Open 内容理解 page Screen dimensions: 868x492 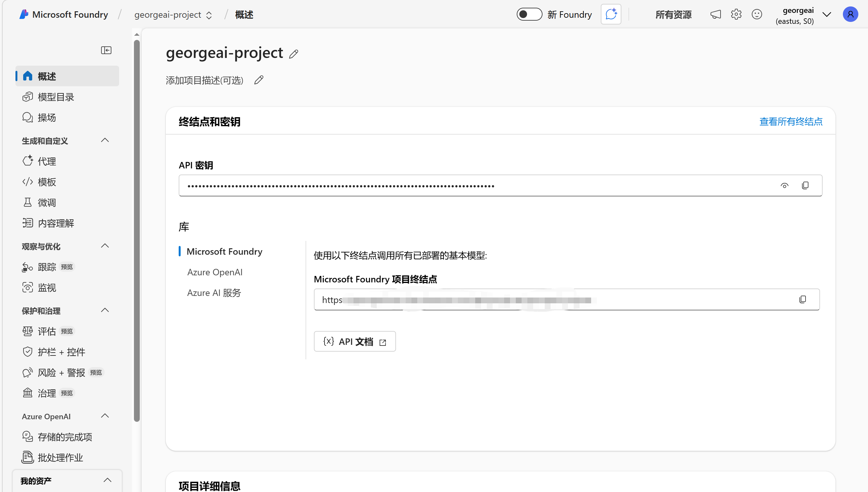pos(67,223)
